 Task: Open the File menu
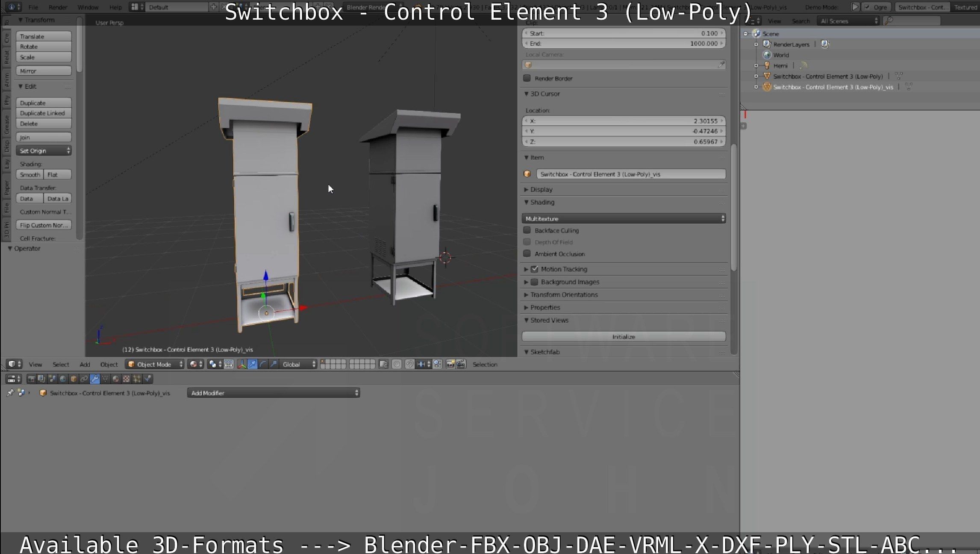coord(33,7)
